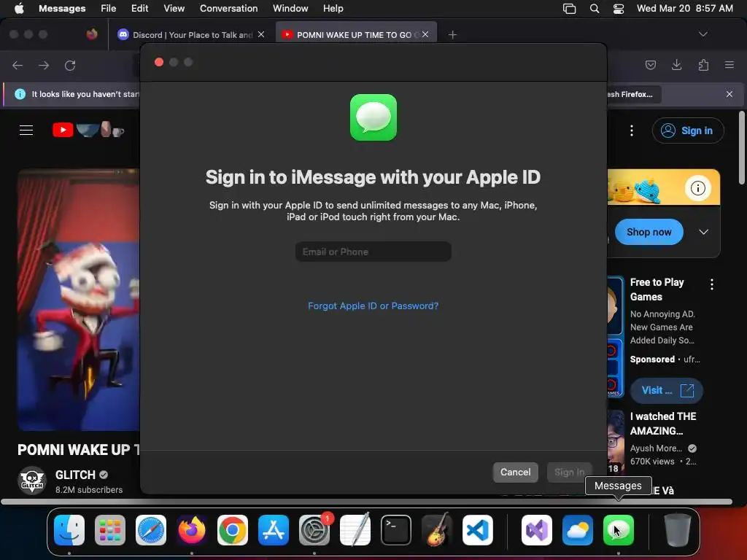Open the Help menu
The height and width of the screenshot is (560, 747).
[333, 9]
